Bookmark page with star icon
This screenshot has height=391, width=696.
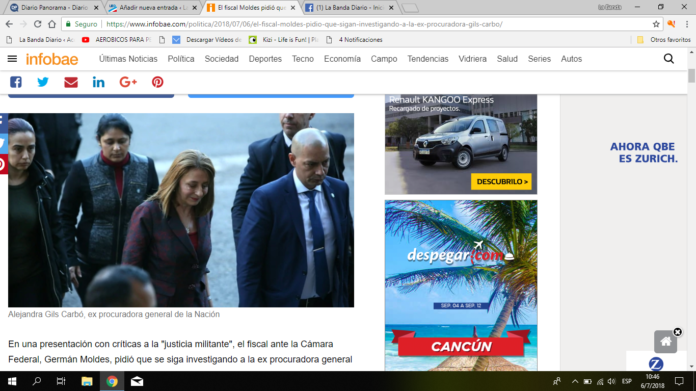coord(656,24)
